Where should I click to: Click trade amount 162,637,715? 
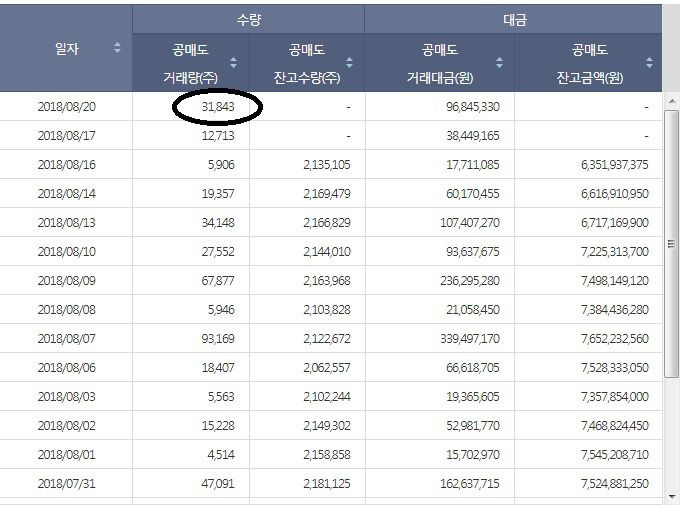pos(470,484)
